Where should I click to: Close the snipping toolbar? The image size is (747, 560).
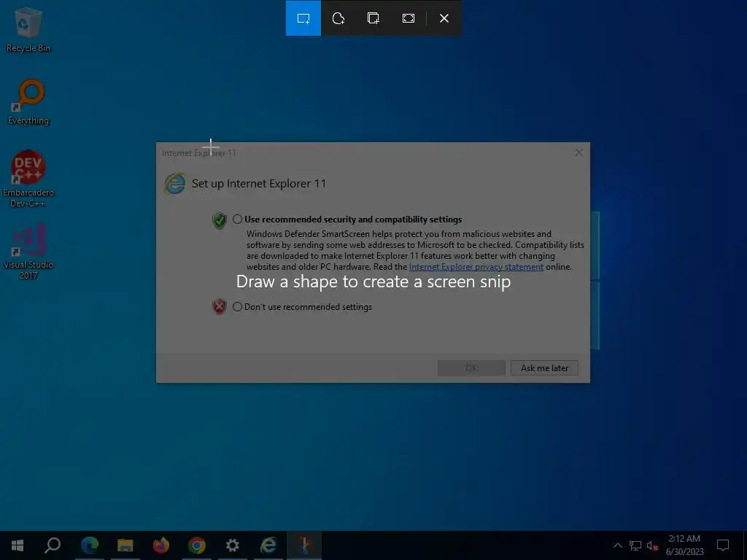tap(444, 18)
